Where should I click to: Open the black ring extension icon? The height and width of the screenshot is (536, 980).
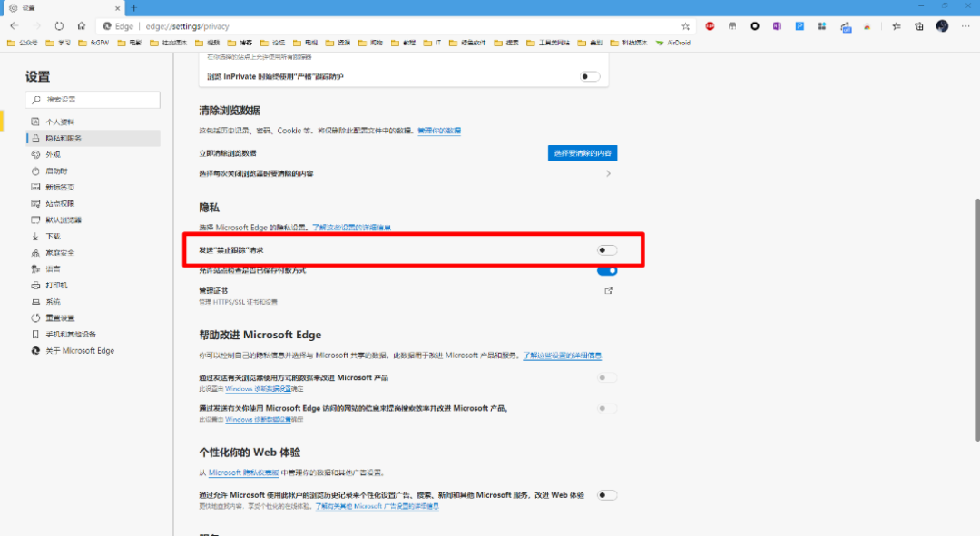pyautogui.click(x=755, y=26)
